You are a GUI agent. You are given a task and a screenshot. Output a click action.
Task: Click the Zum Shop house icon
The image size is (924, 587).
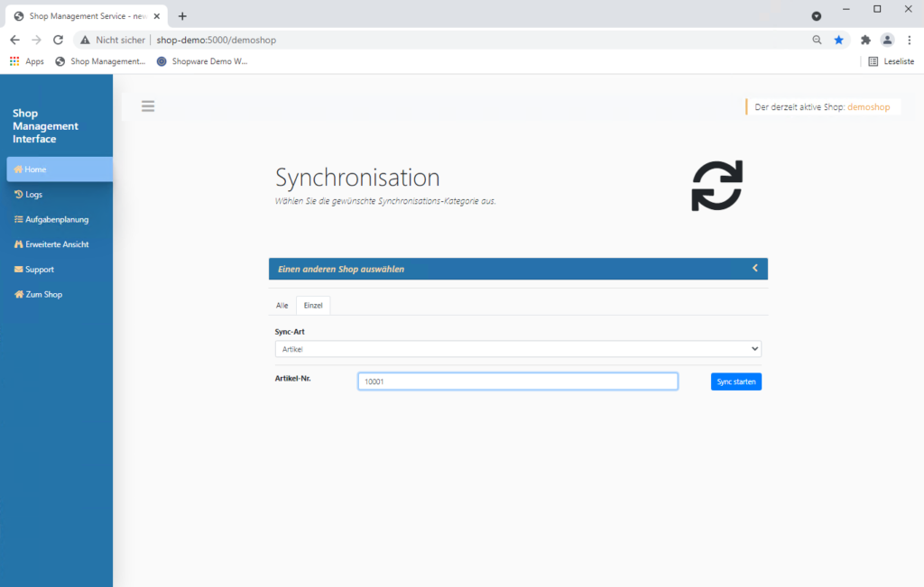[19, 294]
